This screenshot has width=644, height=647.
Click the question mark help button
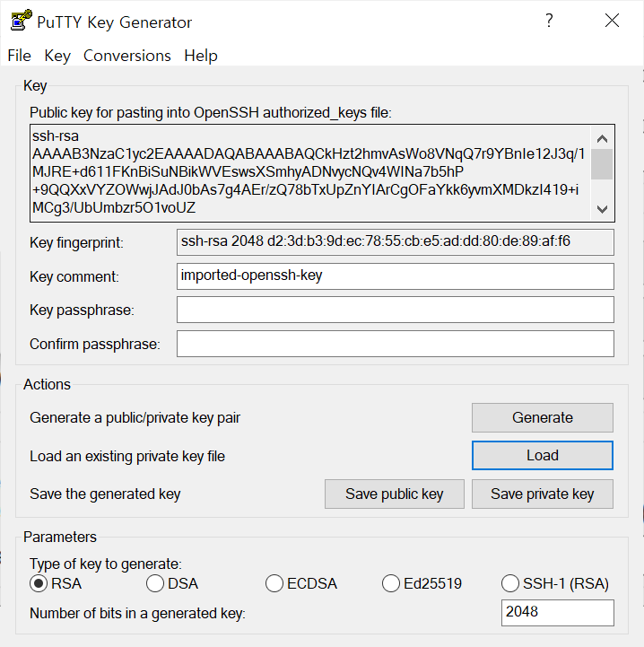click(549, 21)
